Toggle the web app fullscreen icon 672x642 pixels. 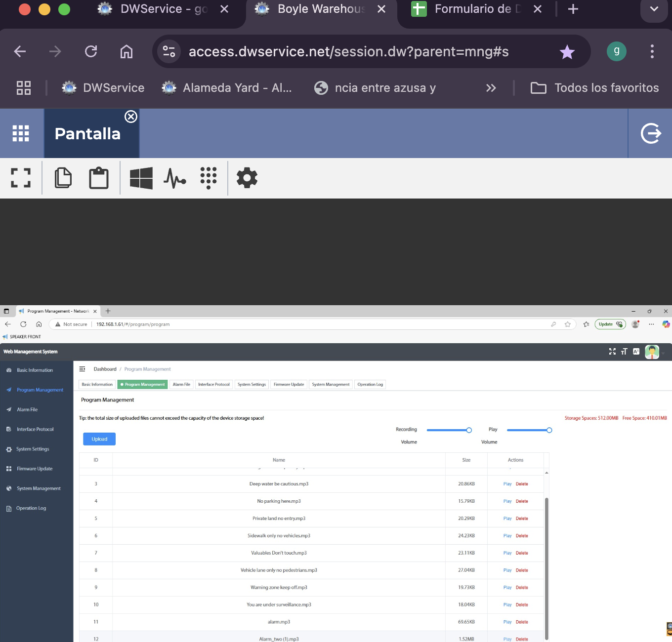pos(612,352)
